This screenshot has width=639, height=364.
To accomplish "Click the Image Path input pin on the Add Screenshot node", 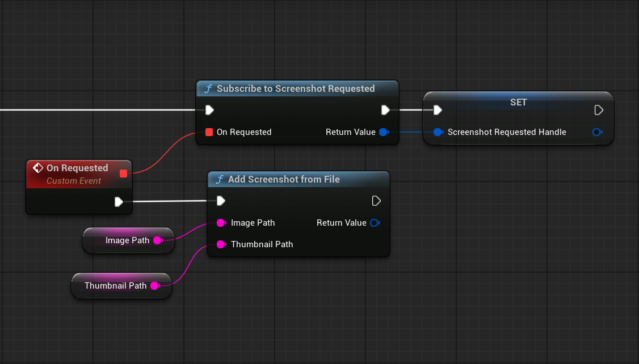I will [221, 223].
